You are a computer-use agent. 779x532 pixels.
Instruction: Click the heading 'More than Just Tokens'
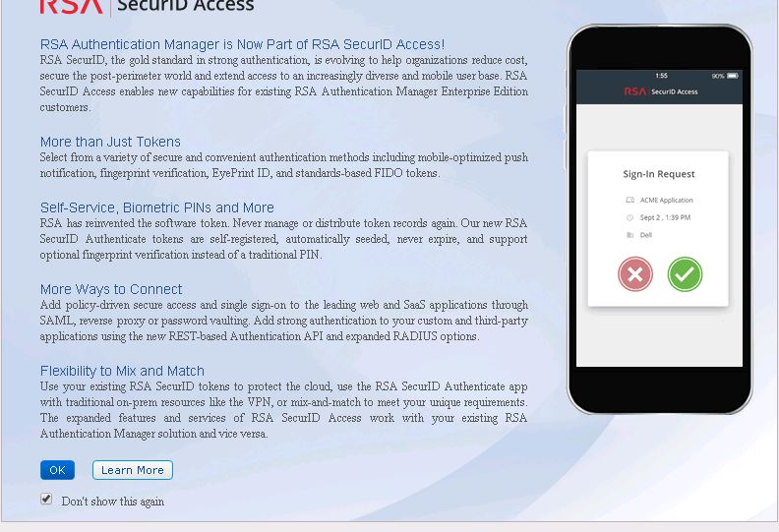[110, 142]
